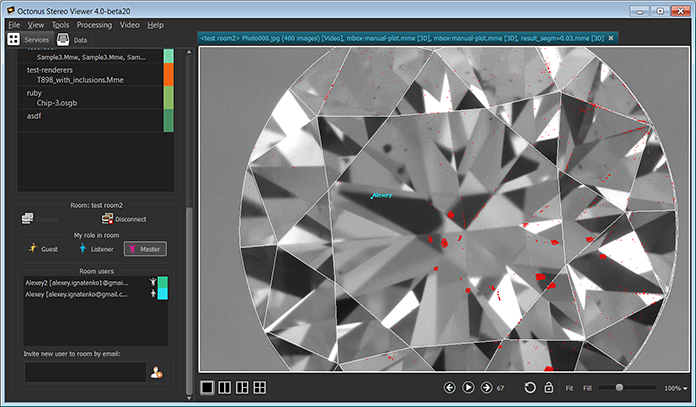Switch to the Data tab
The image size is (696, 407).
[x=72, y=40]
